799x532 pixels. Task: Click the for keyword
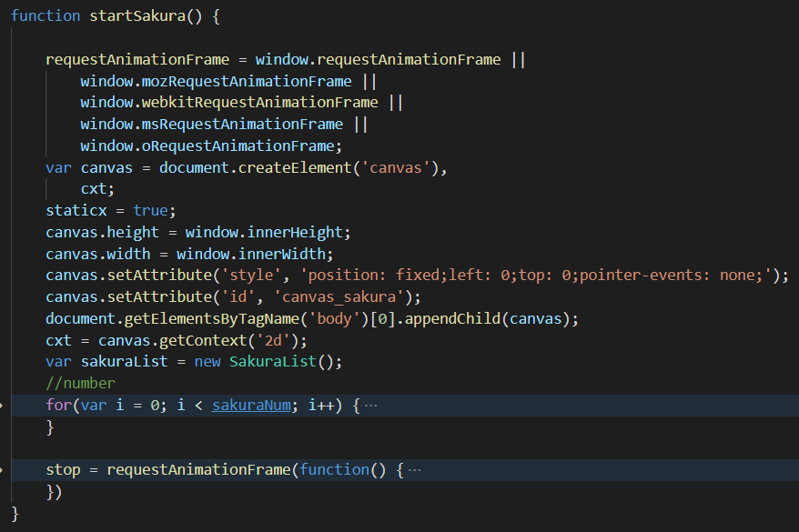pyautogui.click(x=58, y=406)
